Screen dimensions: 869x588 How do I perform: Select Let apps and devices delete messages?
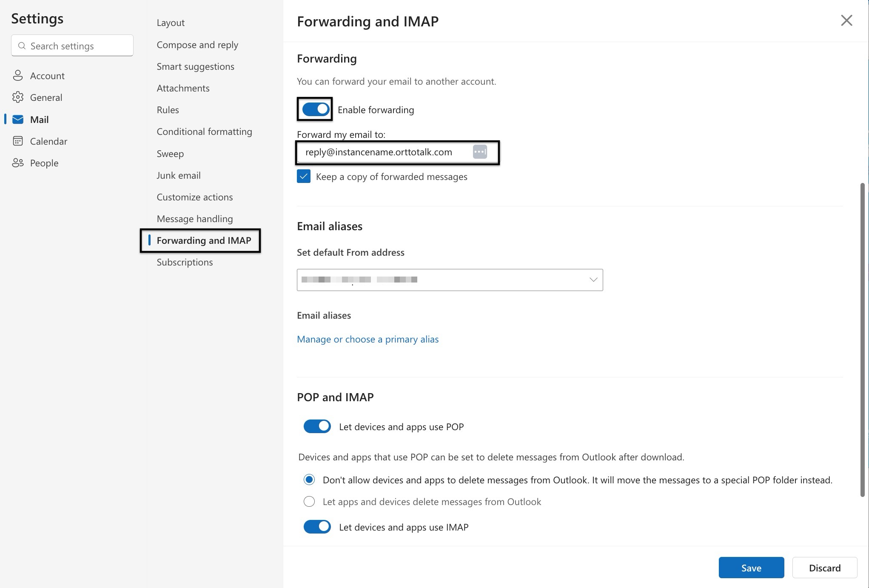(309, 502)
